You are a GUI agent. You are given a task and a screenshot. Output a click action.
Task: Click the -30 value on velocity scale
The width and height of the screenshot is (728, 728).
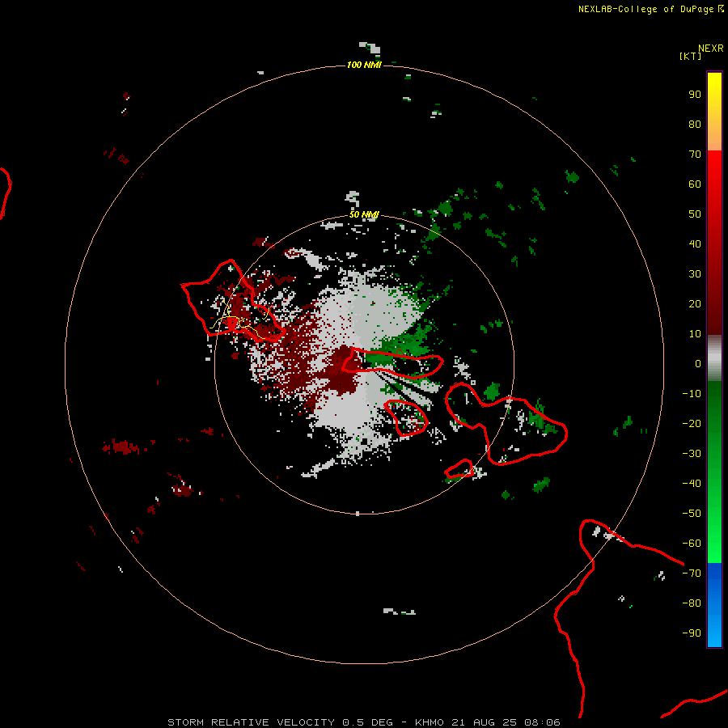point(692,453)
